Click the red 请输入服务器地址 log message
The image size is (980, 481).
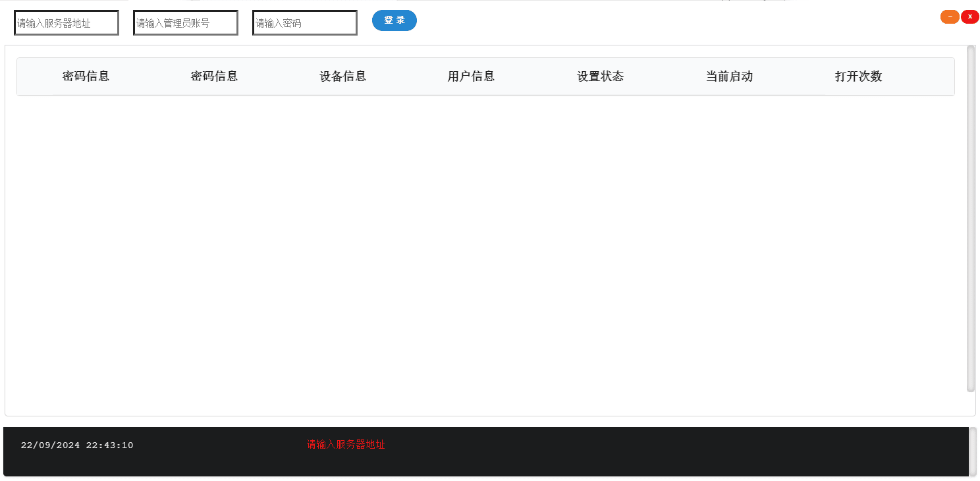tap(346, 445)
